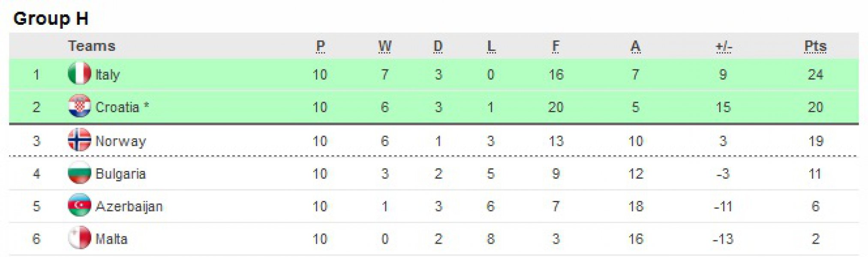The image size is (868, 257).
Task: Click the W column header
Action: [384, 46]
